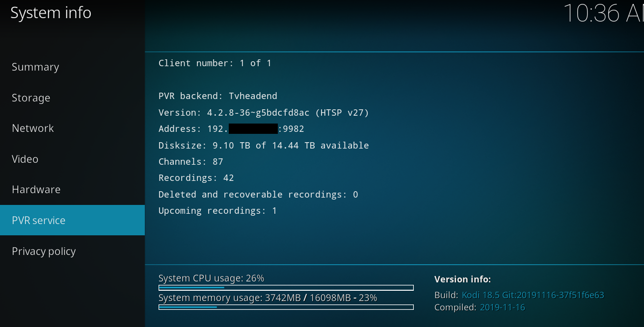Image resolution: width=644 pixels, height=327 pixels.
Task: Click the System memory usage bar
Action: point(286,307)
